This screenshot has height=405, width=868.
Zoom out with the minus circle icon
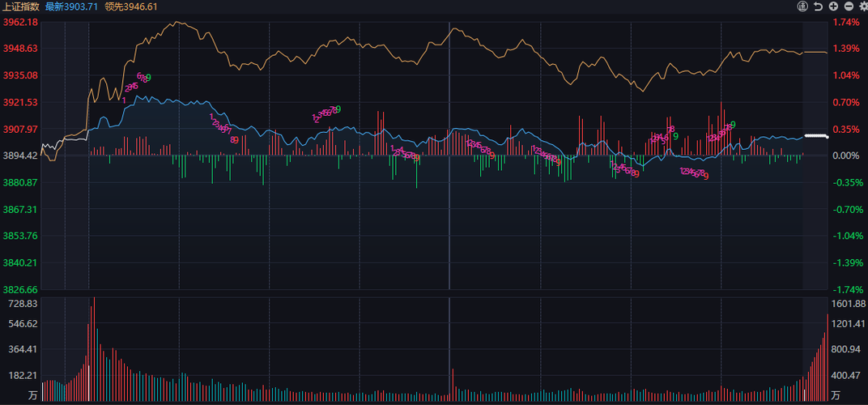[849, 6]
